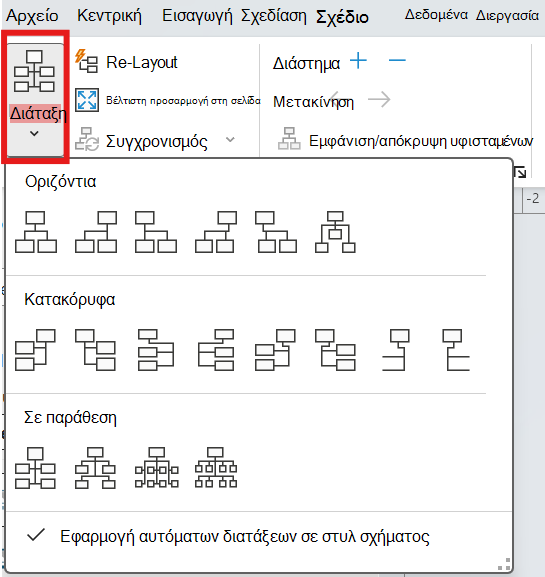Click the move right arrow
This screenshot has width=545, height=577.
pos(379,99)
